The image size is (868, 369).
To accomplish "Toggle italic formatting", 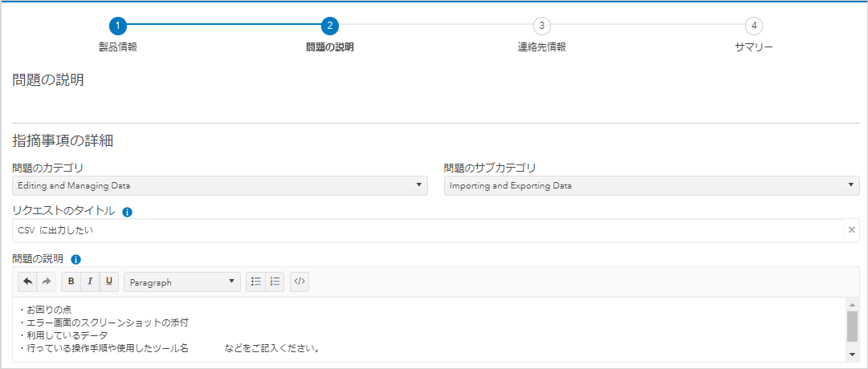I will point(90,282).
